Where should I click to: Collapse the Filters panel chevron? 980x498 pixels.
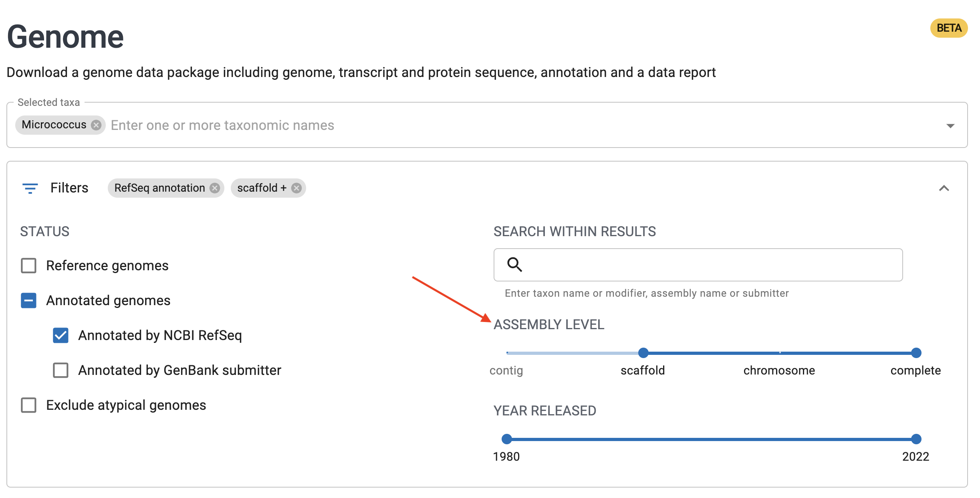pos(944,188)
